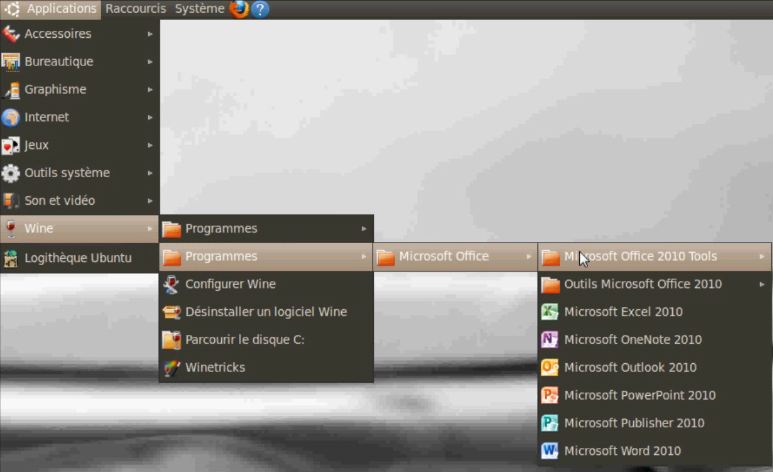773x472 pixels.
Task: Click the Microsoft Word 2010 icon
Action: pos(550,451)
